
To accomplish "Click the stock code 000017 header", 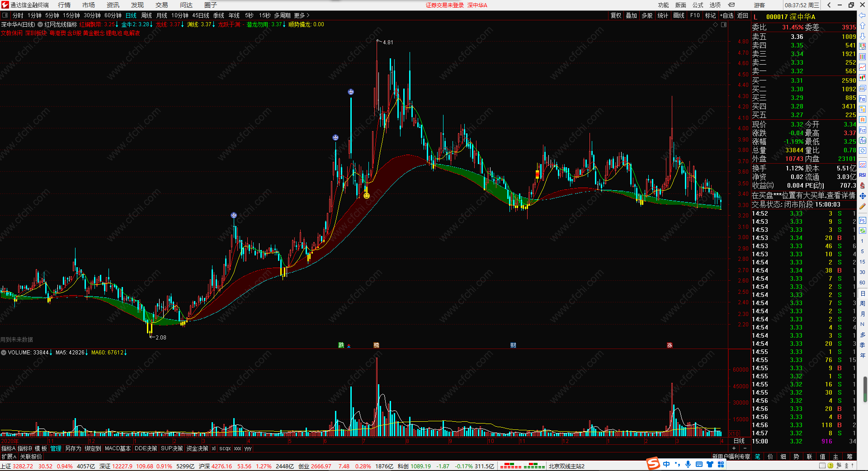I will click(x=777, y=17).
